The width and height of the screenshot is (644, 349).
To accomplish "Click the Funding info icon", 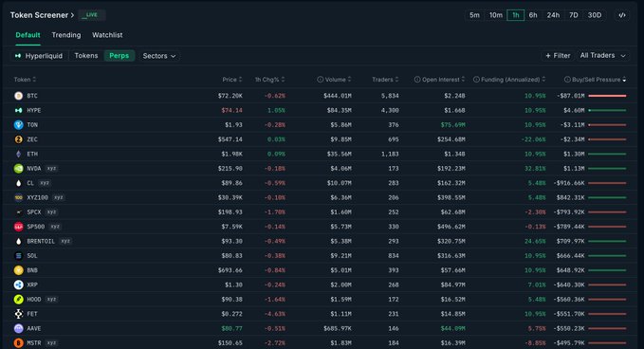I will point(476,80).
